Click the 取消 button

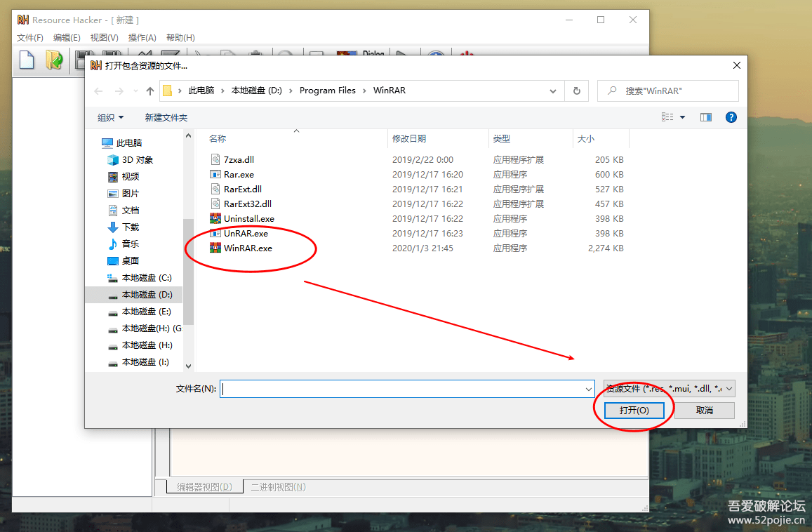click(705, 411)
